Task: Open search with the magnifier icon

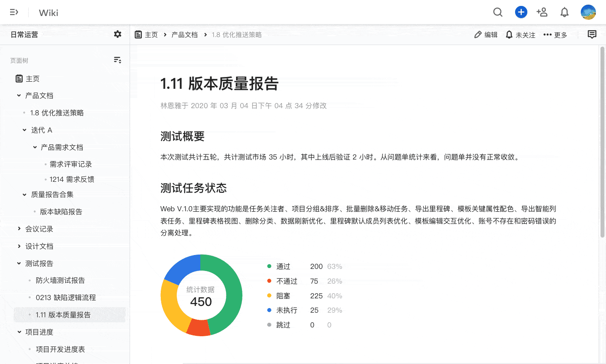Action: tap(498, 12)
